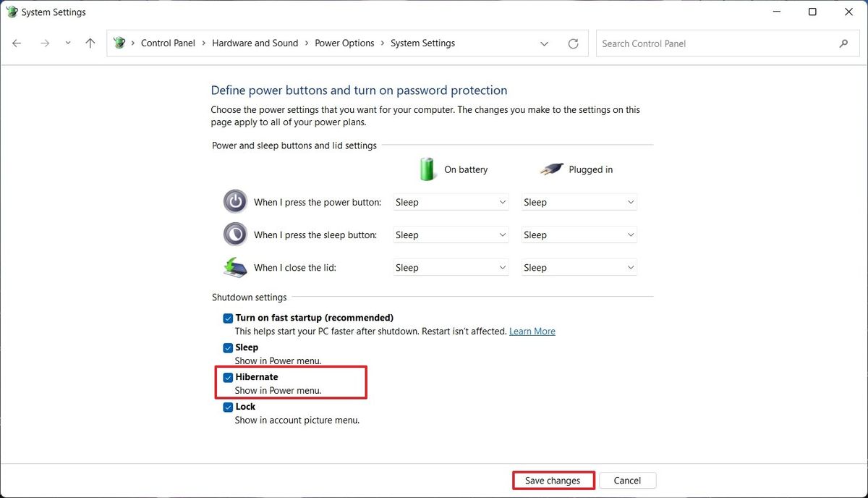
Task: Open Hardware and Sound from the breadcrumb
Action: pyautogui.click(x=255, y=43)
